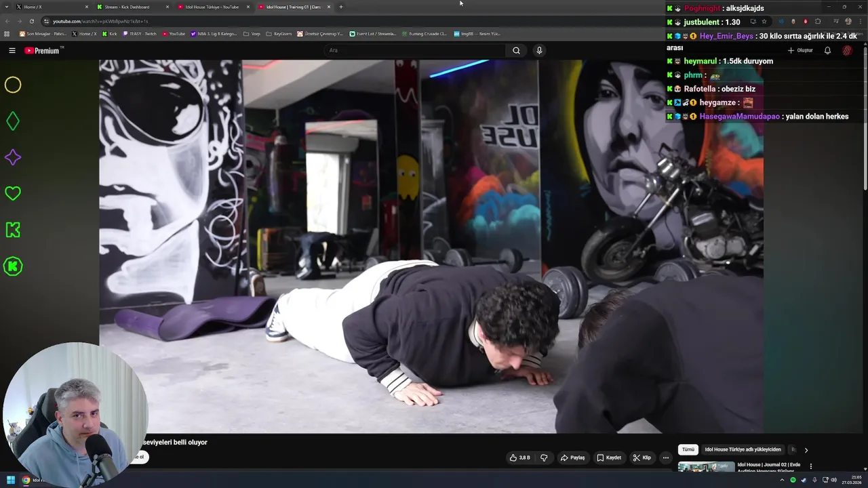Open Spotify tray icon

pyautogui.click(x=793, y=480)
